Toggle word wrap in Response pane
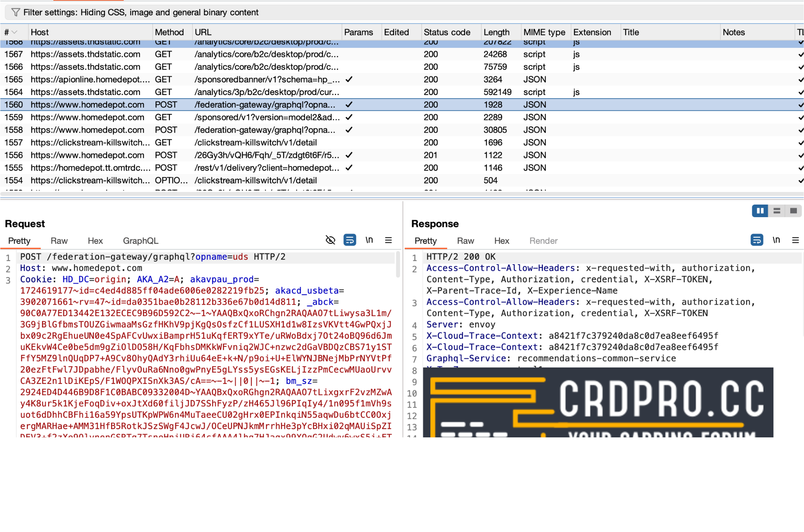804x532 pixels. 757,240
